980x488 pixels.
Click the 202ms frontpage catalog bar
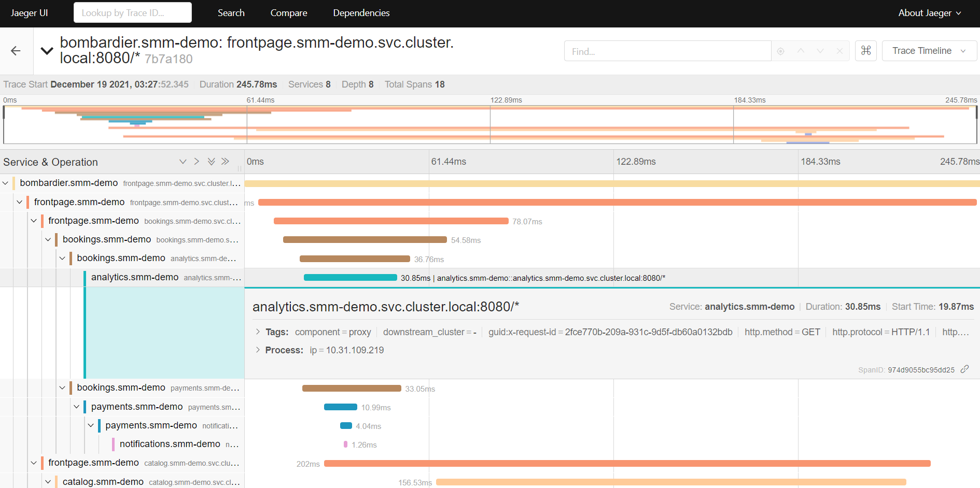(627, 463)
